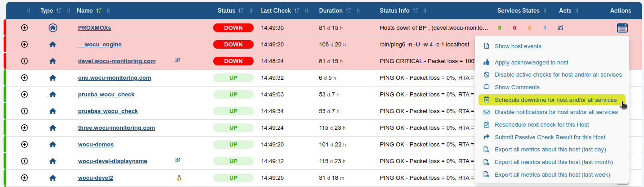The height and width of the screenshot is (187, 644).
Task: Expand the prueba_wocu_check row
Action: tap(25, 95)
